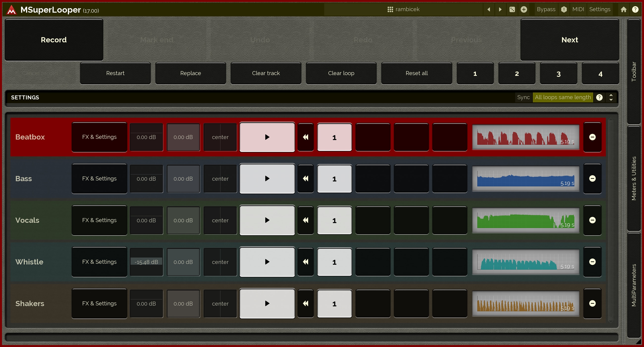This screenshot has height=347, width=644.
Task: Rewind the Whistle track
Action: tap(305, 262)
